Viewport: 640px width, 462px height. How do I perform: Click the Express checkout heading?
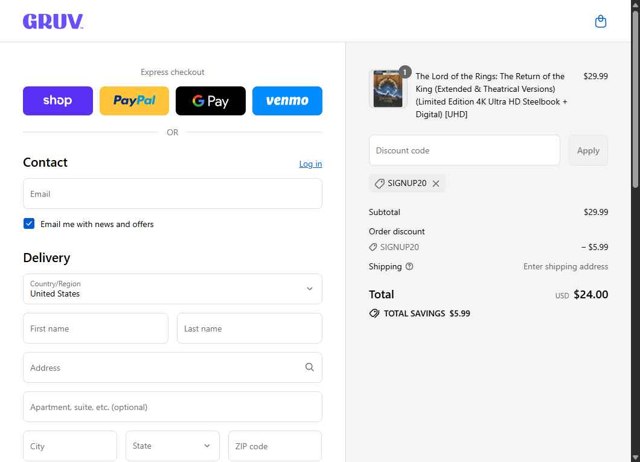click(172, 72)
